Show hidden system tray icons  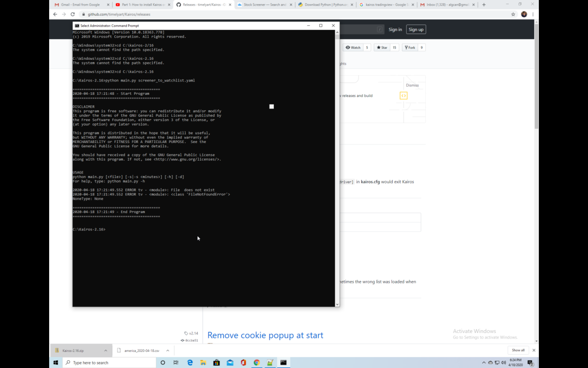point(484,363)
